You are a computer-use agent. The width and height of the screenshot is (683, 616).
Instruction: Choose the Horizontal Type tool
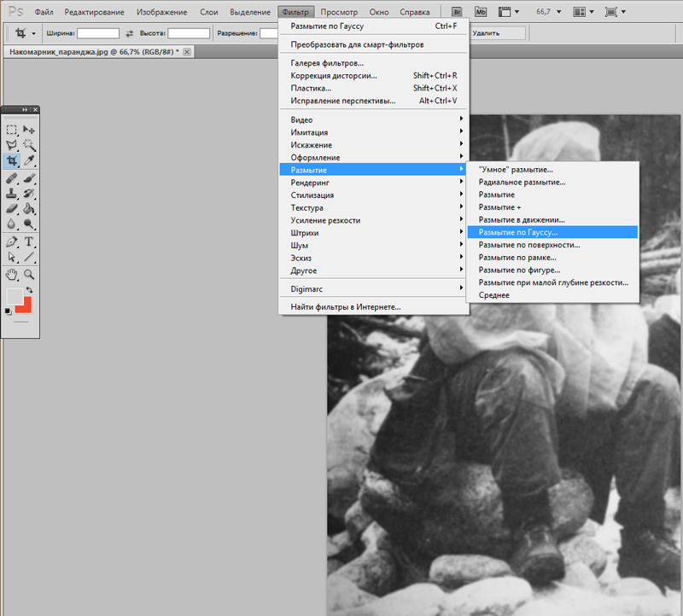coord(29,241)
